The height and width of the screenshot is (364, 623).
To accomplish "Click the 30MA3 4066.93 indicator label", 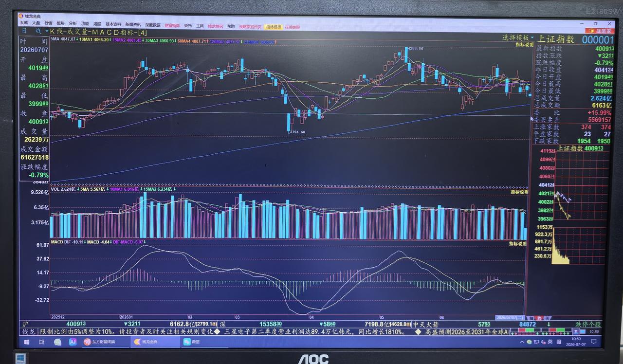I will (x=161, y=40).
